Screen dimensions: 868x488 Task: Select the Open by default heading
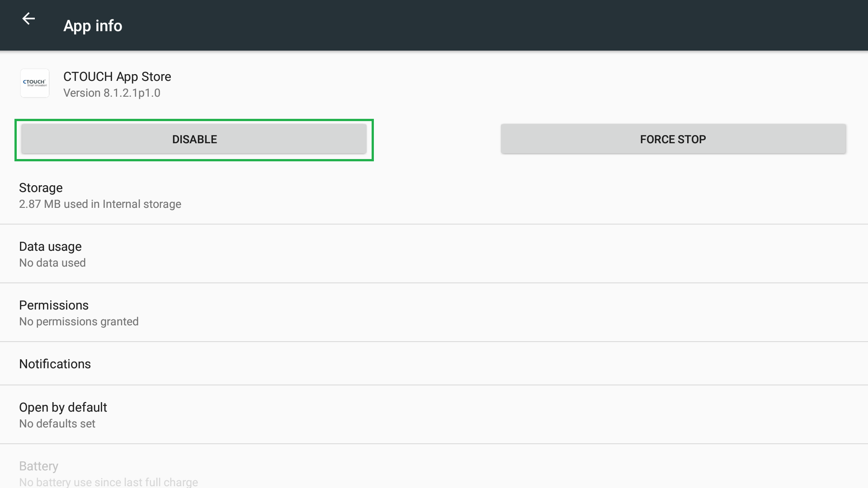[x=63, y=408]
